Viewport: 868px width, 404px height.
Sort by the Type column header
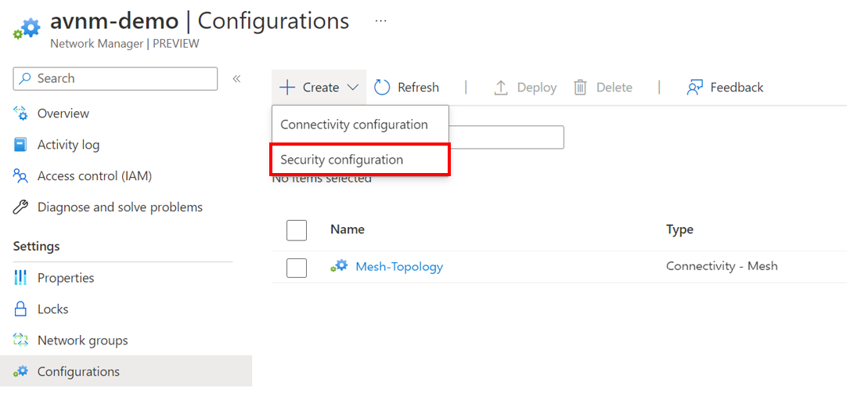(x=680, y=229)
